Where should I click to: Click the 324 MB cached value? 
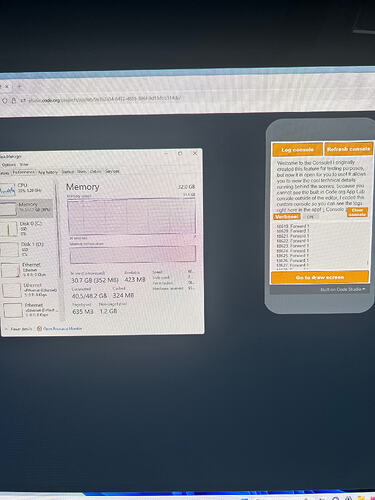point(123,295)
